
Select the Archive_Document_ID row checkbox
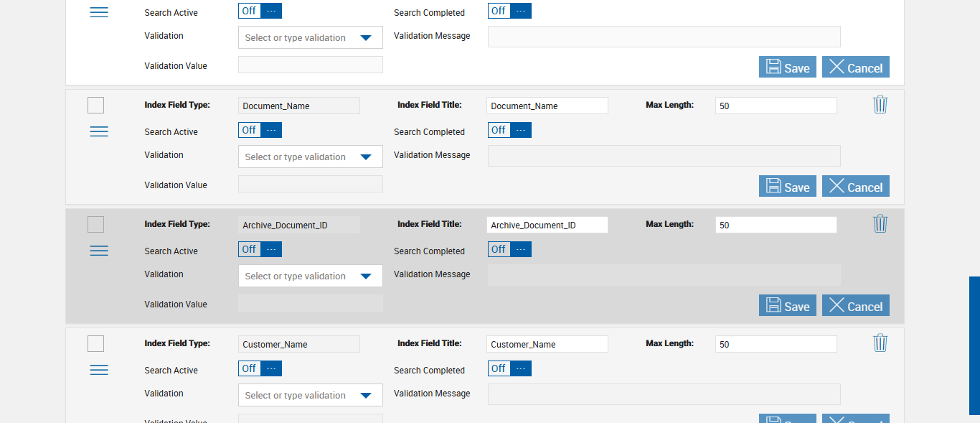coord(95,225)
